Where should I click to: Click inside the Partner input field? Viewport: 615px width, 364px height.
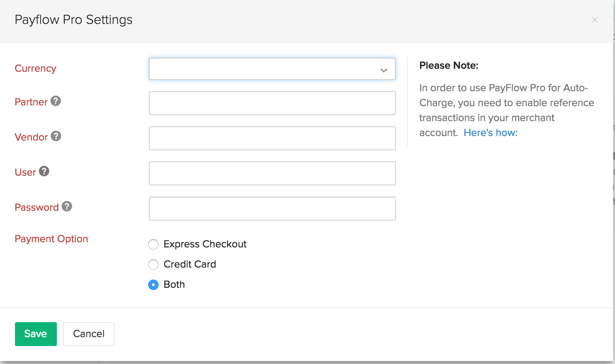coord(272,103)
